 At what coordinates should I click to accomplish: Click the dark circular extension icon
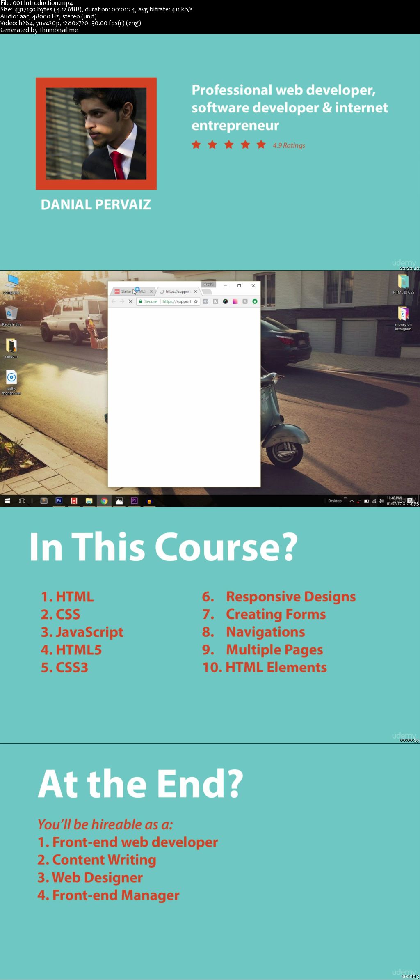click(x=225, y=301)
